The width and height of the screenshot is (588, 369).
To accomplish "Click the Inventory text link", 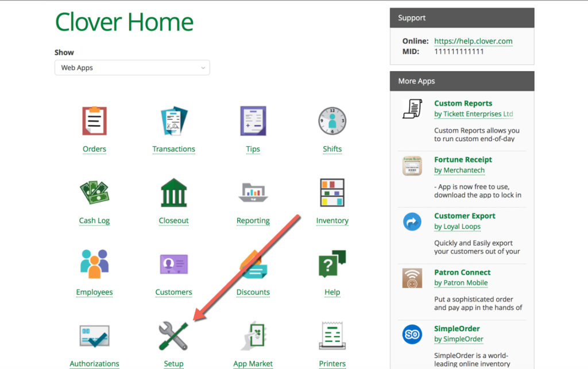I will click(332, 220).
